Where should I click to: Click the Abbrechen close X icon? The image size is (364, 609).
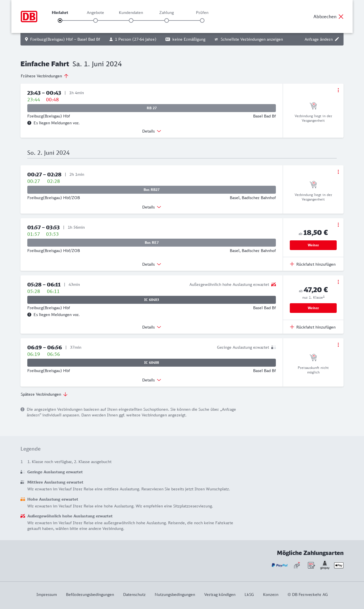(x=341, y=16)
